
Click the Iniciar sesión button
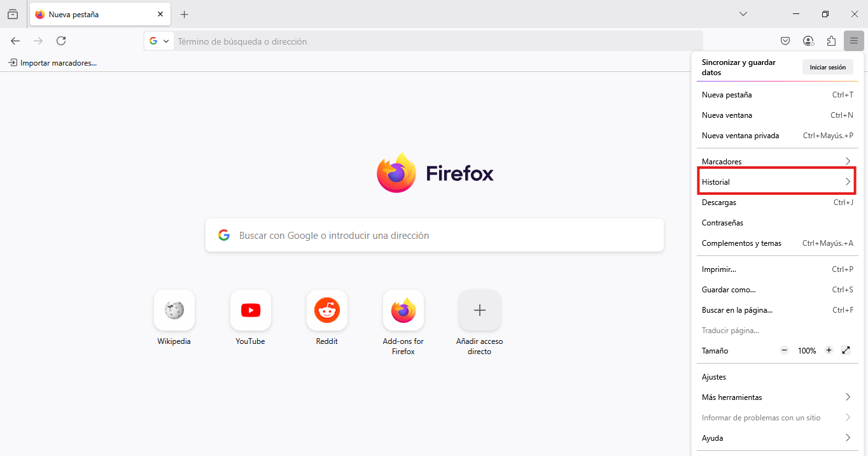pyautogui.click(x=827, y=67)
